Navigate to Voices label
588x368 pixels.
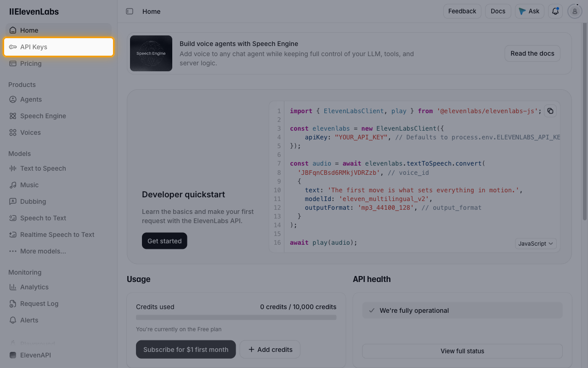[x=30, y=132]
